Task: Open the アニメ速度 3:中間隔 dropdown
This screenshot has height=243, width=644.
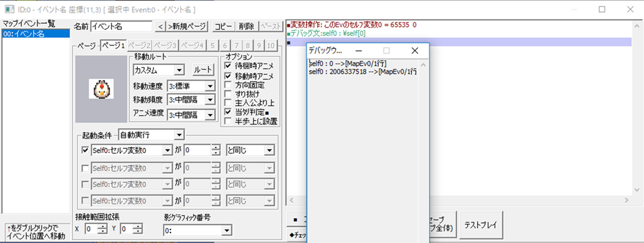Action: point(191,114)
